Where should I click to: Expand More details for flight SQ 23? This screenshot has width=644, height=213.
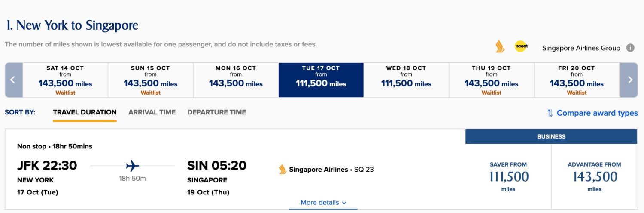tap(323, 203)
